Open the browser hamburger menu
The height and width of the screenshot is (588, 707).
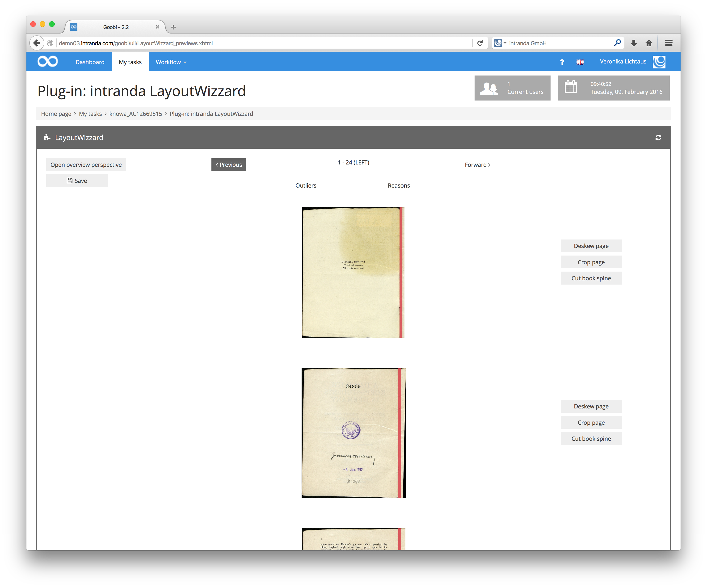point(669,43)
